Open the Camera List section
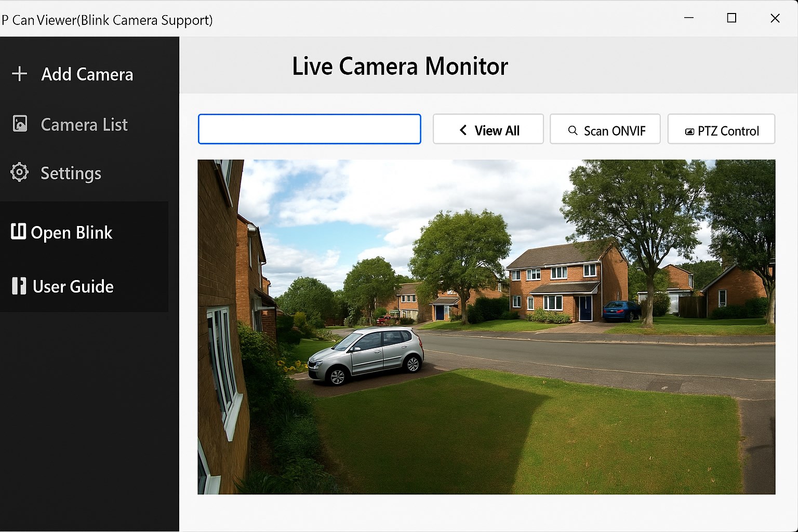Viewport: 798px width, 532px height. point(84,124)
